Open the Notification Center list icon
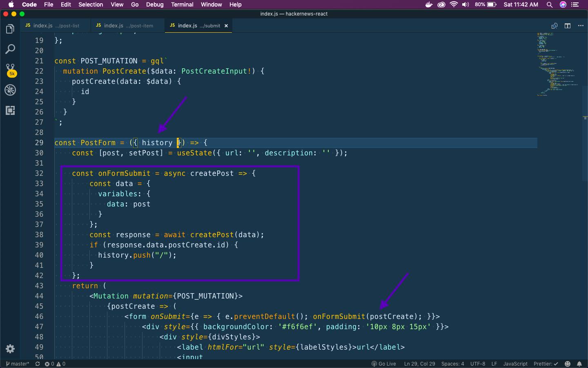This screenshot has width=588, height=368. click(x=575, y=4)
